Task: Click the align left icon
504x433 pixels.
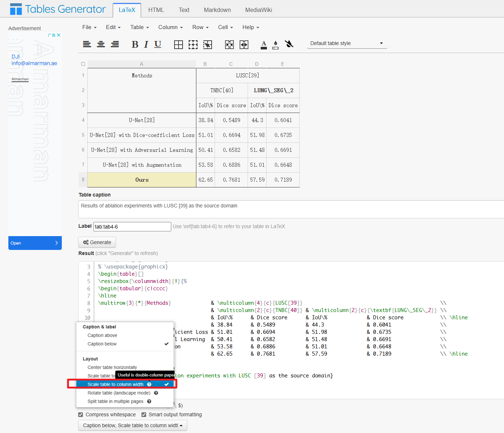Action: pyautogui.click(x=87, y=44)
